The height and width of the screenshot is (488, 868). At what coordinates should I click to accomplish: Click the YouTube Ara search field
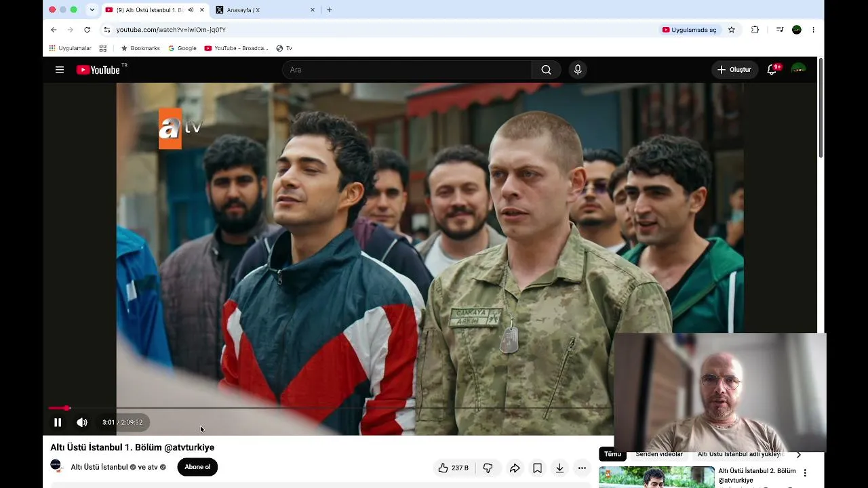(x=407, y=70)
